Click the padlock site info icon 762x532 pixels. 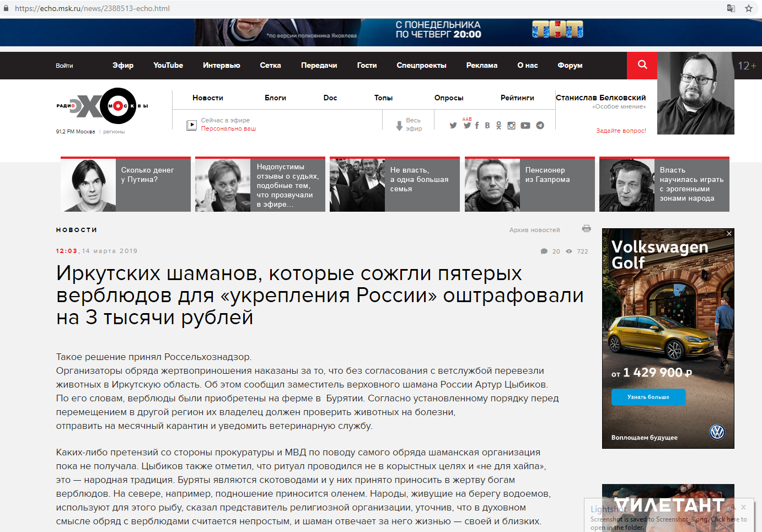pos(6,8)
